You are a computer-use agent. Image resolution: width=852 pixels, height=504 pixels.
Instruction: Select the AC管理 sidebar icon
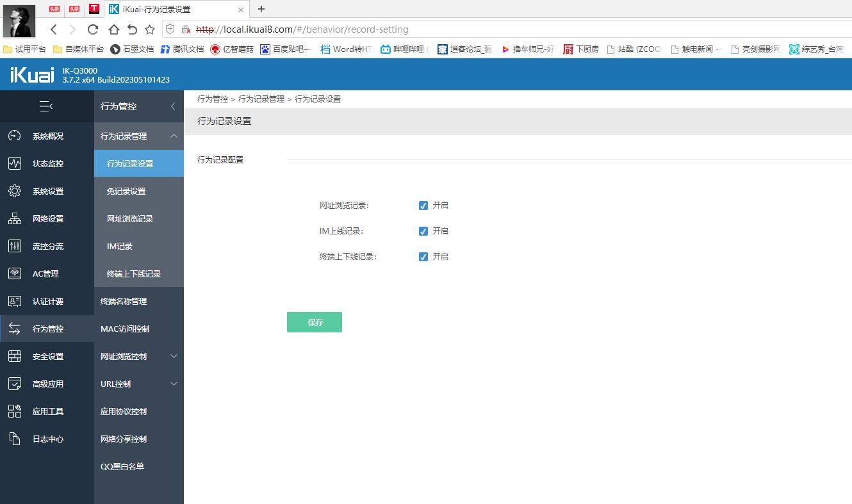pyautogui.click(x=15, y=273)
